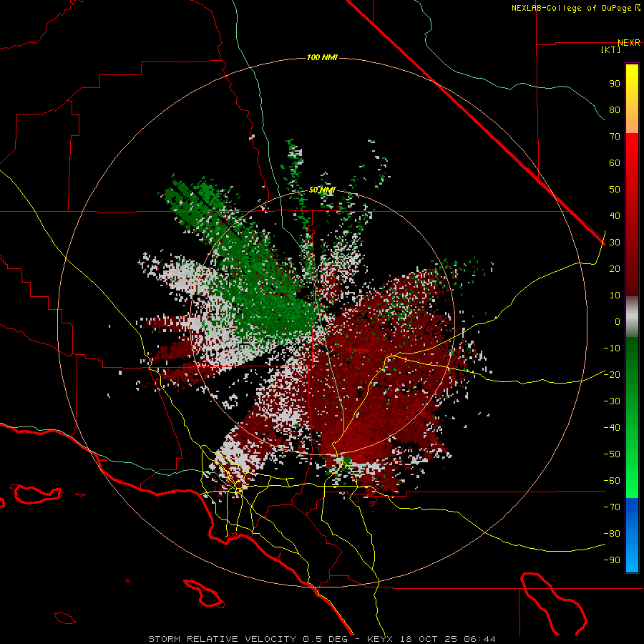Screen dimensions: 644x644
Task: Click the NEXR label above the scale
Action: 629,43
